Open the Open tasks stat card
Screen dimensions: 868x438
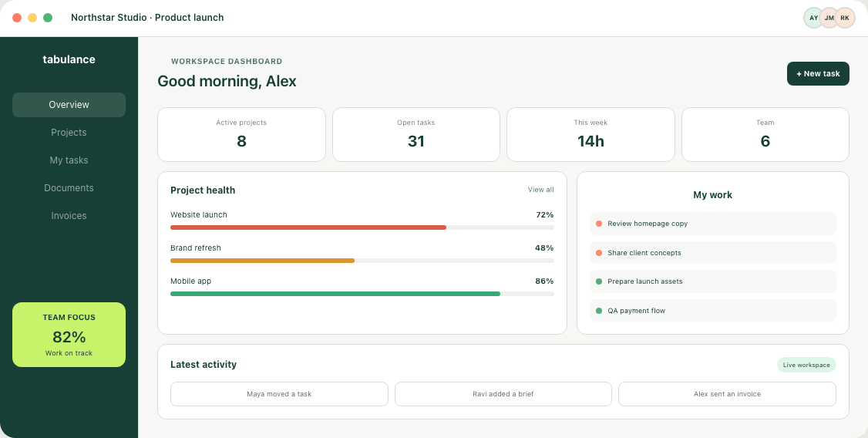coord(415,134)
